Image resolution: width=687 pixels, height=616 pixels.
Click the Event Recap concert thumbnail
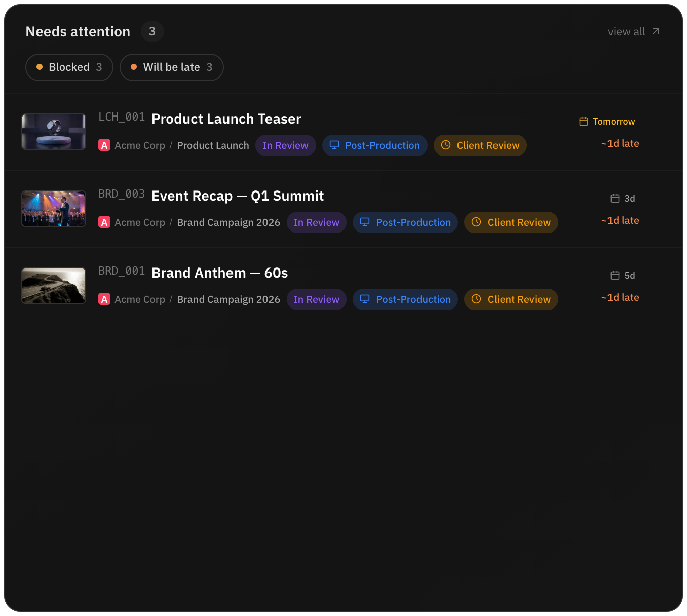click(54, 209)
